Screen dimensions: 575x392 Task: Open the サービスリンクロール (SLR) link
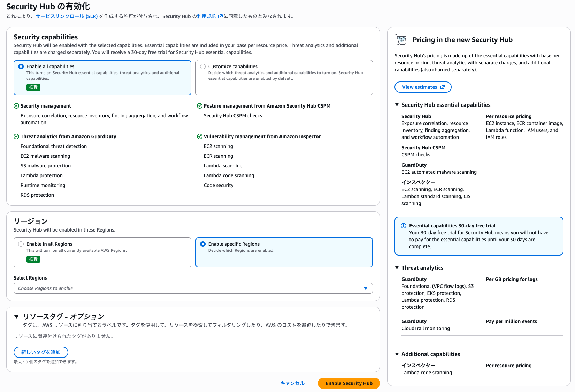pyautogui.click(x=67, y=16)
